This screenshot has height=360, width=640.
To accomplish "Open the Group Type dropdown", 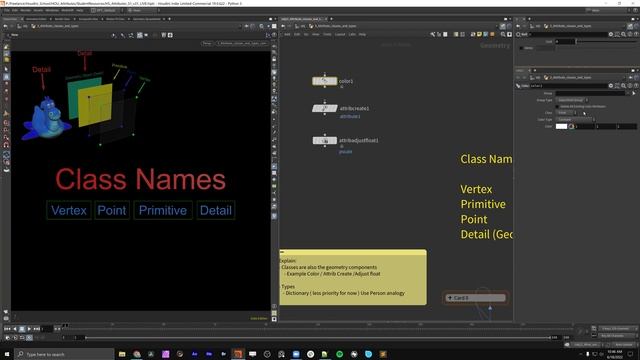I will coord(571,100).
